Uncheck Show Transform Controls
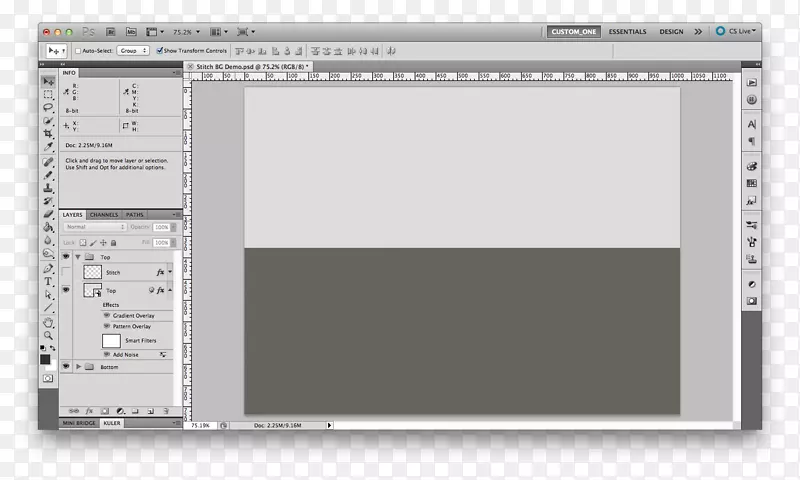The width and height of the screenshot is (800, 480). pyautogui.click(x=158, y=50)
